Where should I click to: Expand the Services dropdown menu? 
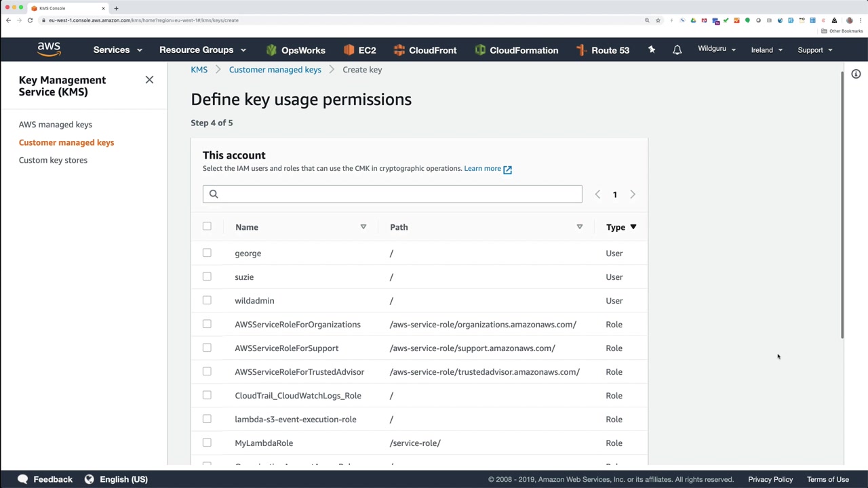(117, 50)
